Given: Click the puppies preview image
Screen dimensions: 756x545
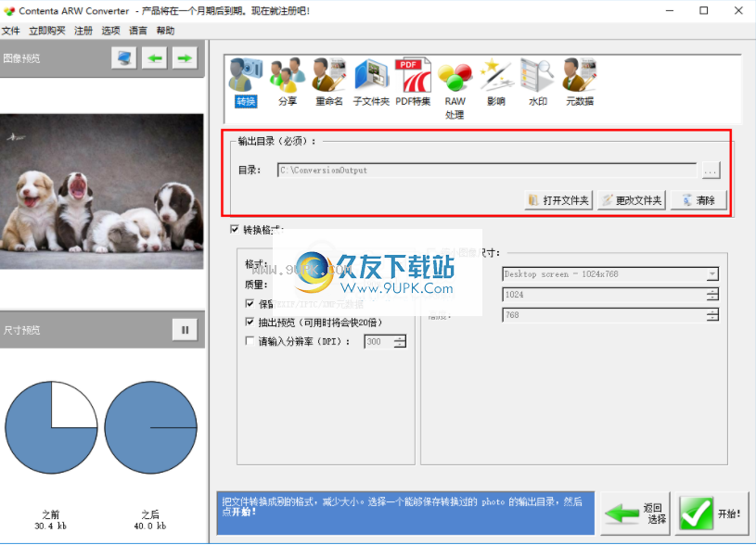Looking at the screenshot, I should tap(102, 191).
